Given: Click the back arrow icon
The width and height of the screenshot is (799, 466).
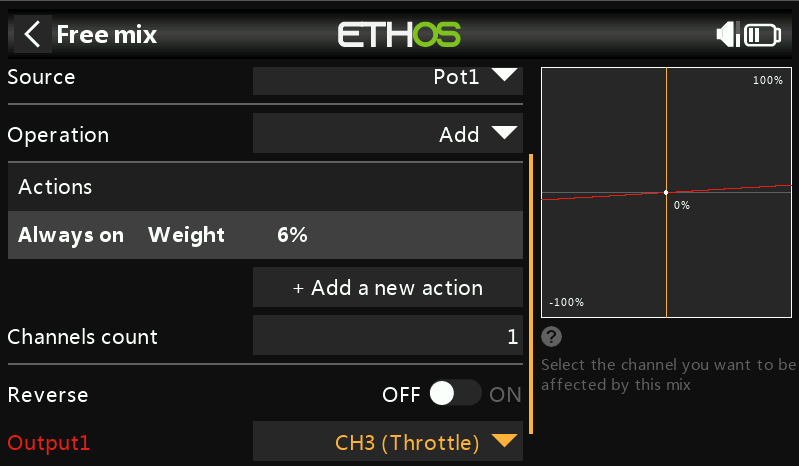Looking at the screenshot, I should pyautogui.click(x=32, y=35).
